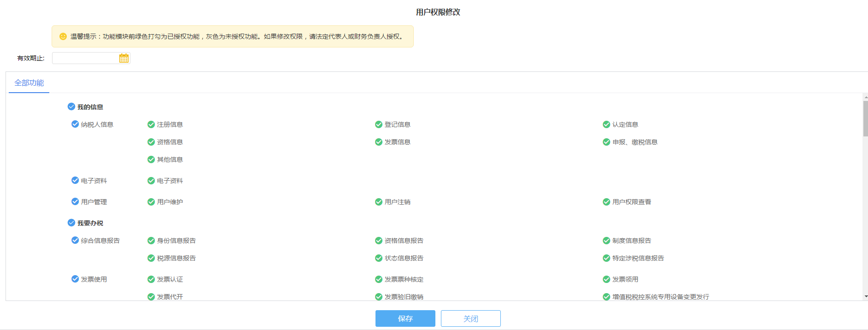This screenshot has width=868, height=330.
Task: Toggle 发票代开 checkmark
Action: click(151, 297)
